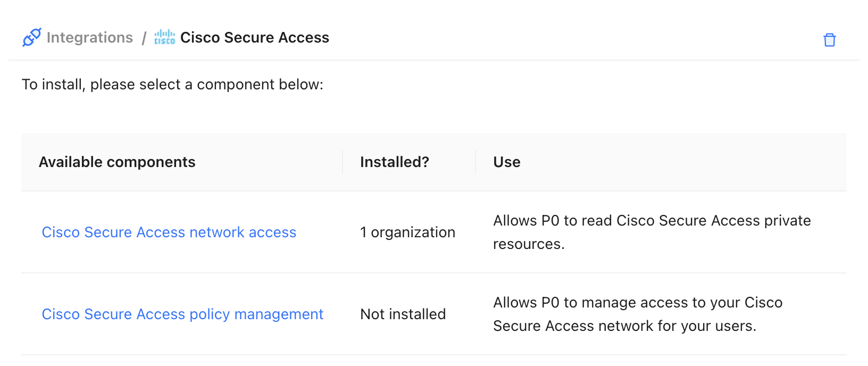
Task: Click 'To install, please select a component' text
Action: click(x=172, y=85)
